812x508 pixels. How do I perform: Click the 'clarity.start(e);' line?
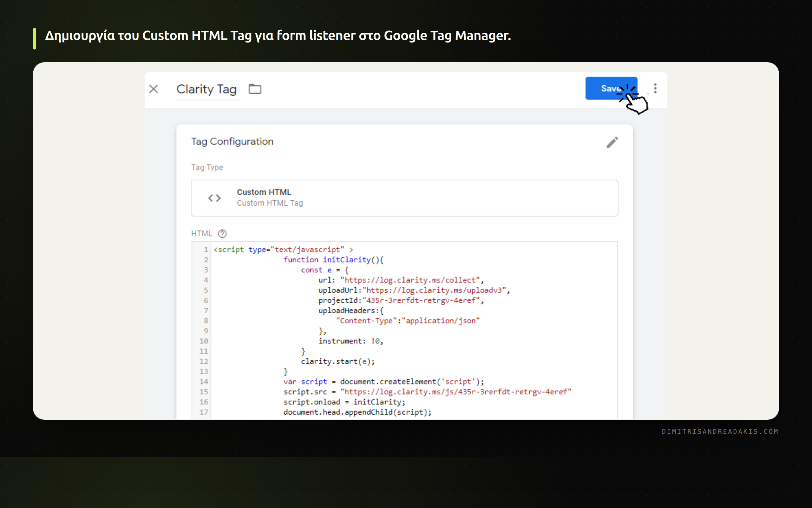coord(337,361)
